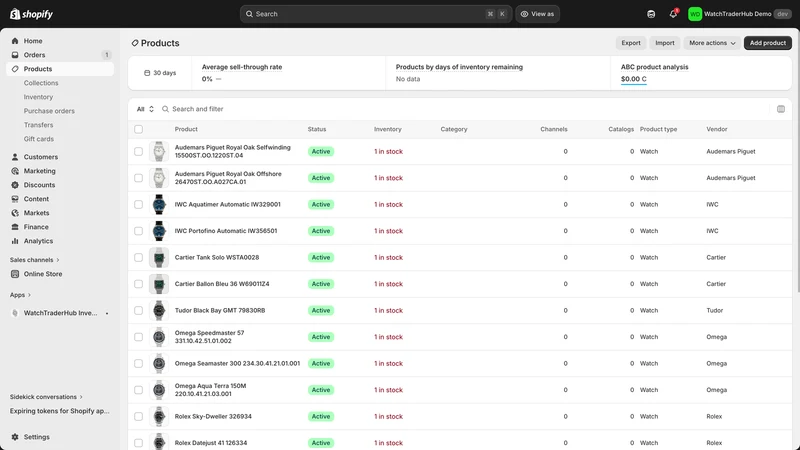Open Transfers in sidebar

click(38, 125)
